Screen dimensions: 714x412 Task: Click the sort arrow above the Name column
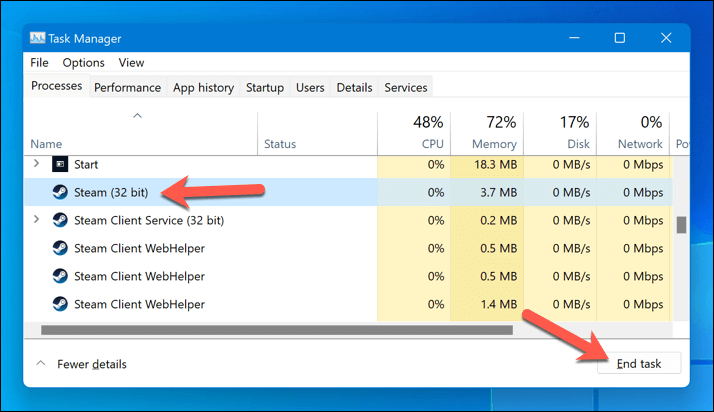[138, 116]
